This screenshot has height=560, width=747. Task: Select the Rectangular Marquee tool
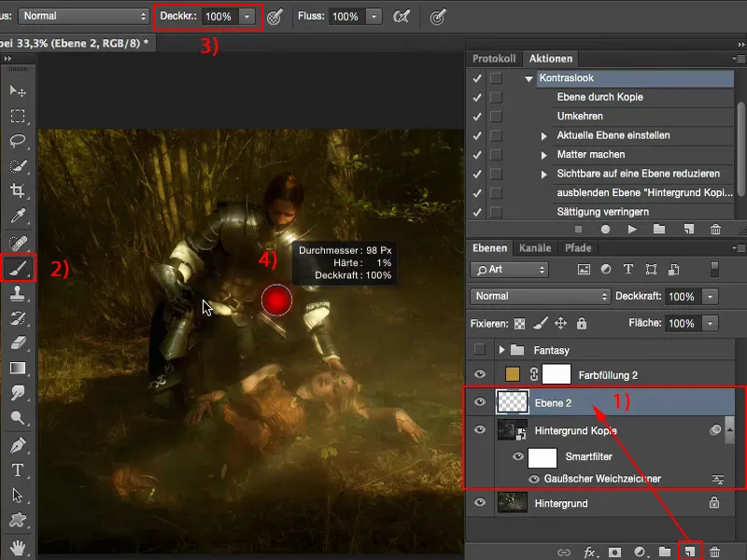coord(18,116)
